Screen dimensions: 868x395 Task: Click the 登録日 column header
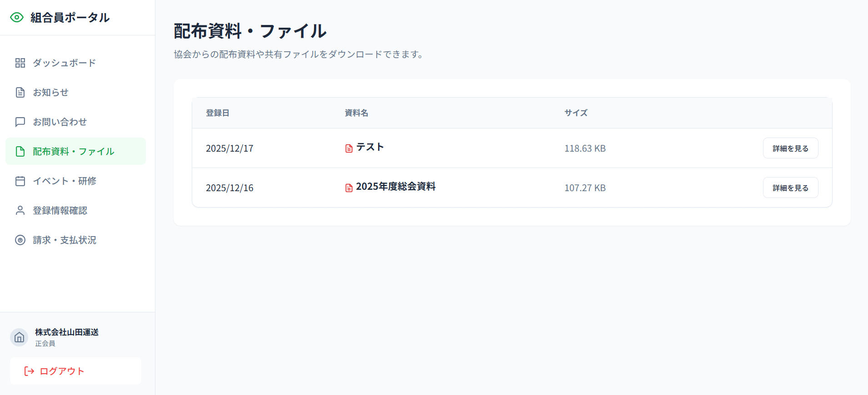217,113
